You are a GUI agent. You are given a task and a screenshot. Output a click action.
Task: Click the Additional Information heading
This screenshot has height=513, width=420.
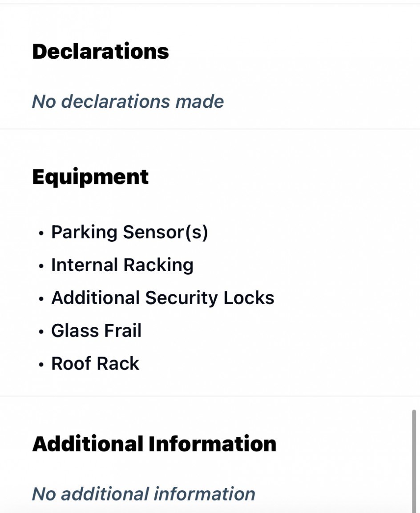coord(154,444)
